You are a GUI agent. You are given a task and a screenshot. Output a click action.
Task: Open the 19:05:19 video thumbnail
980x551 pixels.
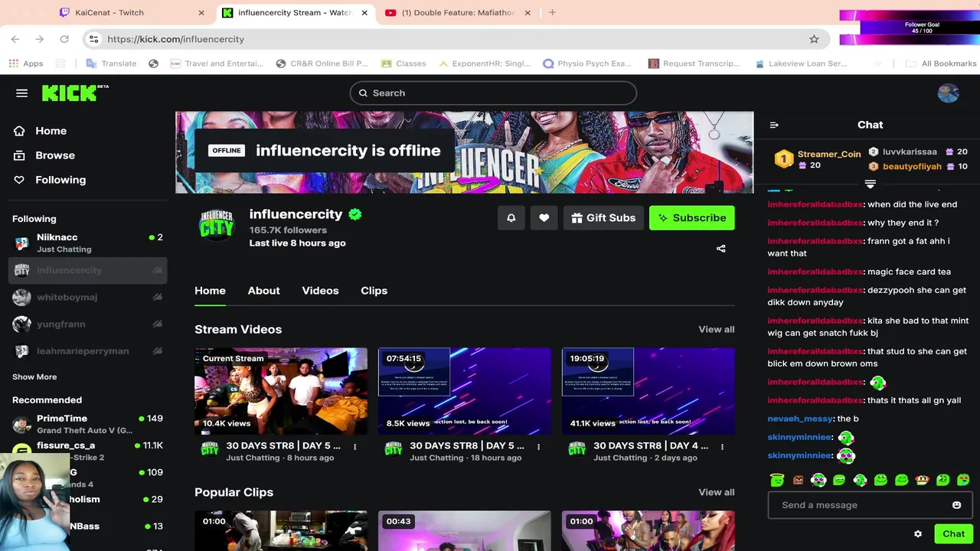pos(648,391)
